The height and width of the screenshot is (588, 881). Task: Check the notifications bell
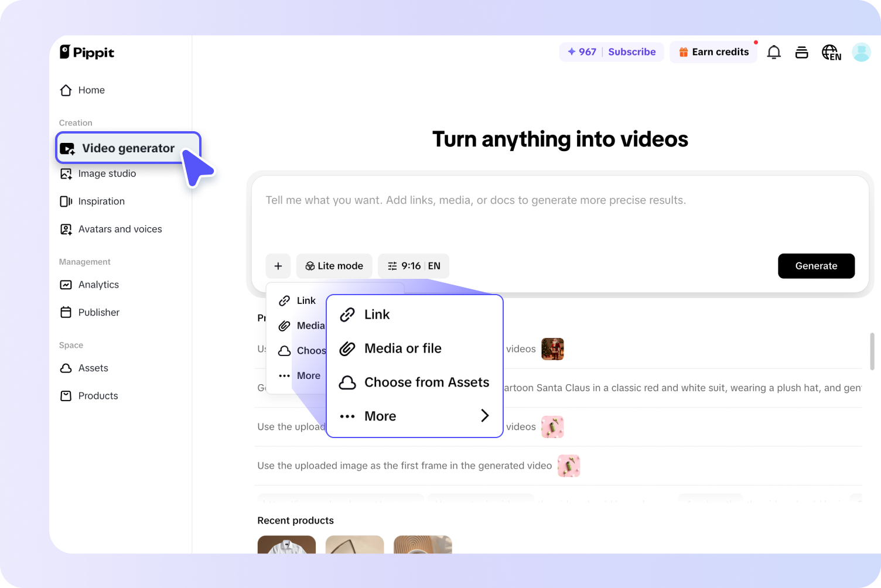pyautogui.click(x=774, y=52)
